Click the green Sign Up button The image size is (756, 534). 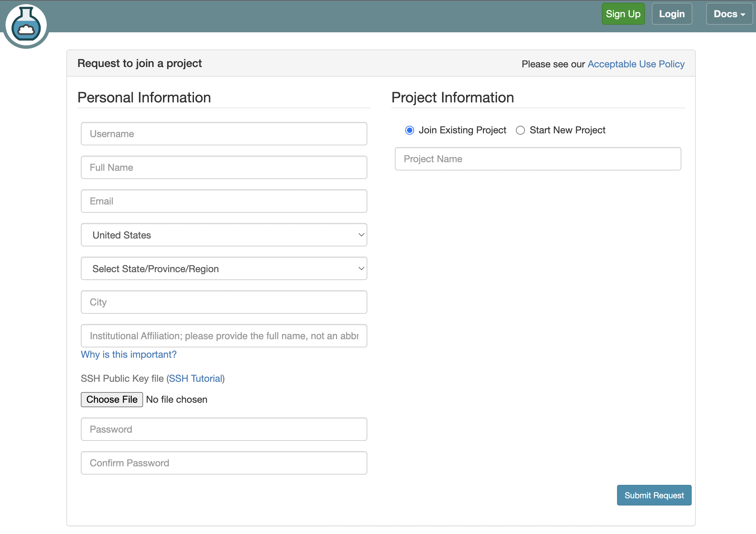pos(623,14)
